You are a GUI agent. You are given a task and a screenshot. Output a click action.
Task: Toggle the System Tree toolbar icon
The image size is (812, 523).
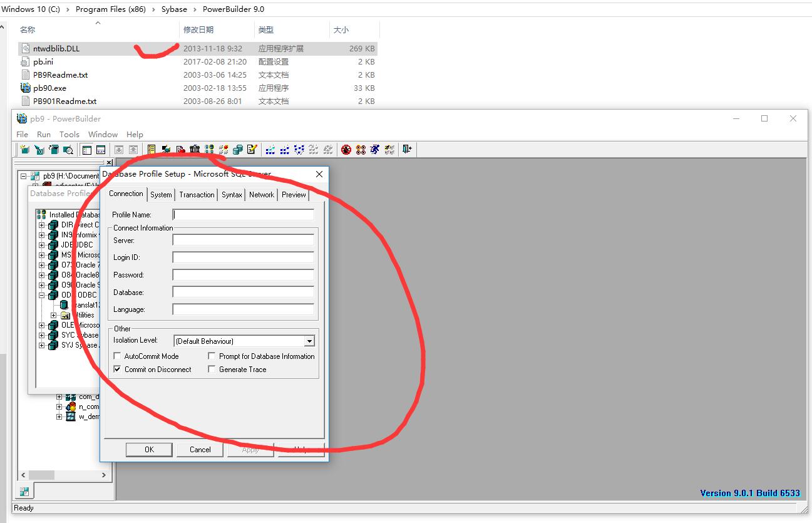click(86, 150)
